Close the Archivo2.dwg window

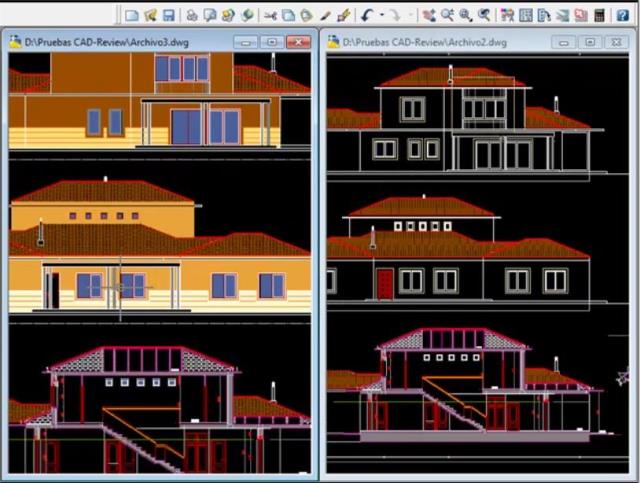tap(616, 42)
